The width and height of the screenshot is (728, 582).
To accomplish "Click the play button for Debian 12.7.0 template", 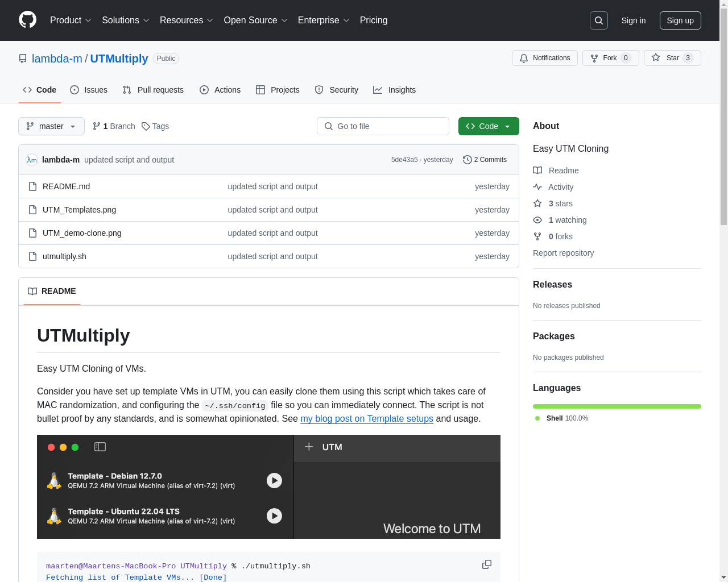I will (274, 481).
